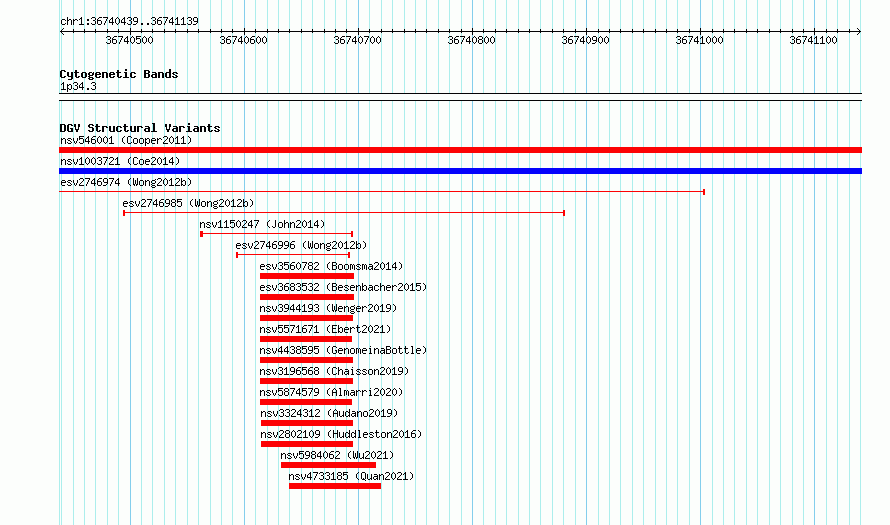Click ruler position 36741000
Image resolution: width=890 pixels, height=525 pixels.
(x=700, y=40)
